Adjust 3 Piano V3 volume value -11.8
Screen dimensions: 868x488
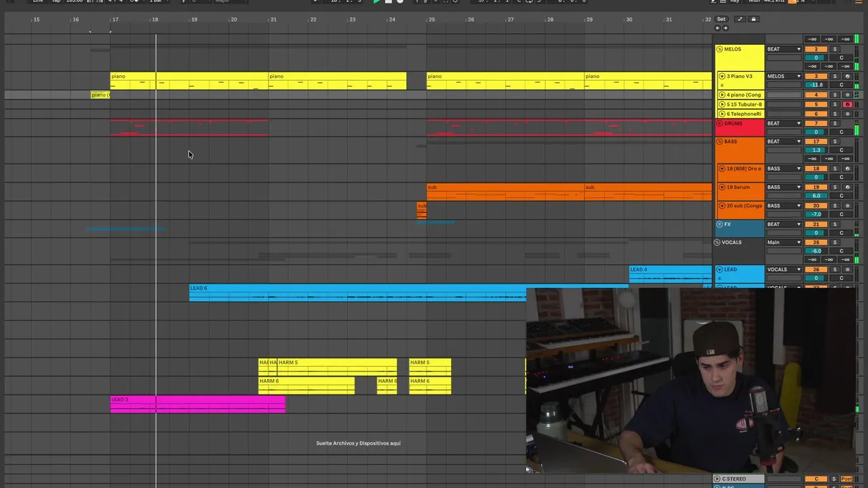point(816,85)
